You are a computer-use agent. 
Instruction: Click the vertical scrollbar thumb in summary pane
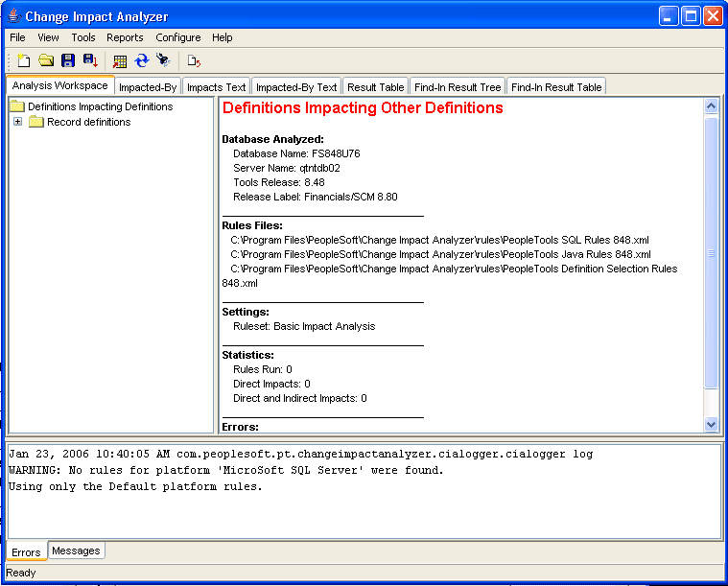pyautogui.click(x=711, y=252)
